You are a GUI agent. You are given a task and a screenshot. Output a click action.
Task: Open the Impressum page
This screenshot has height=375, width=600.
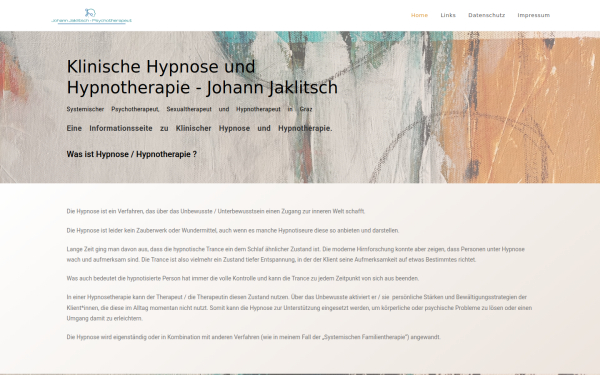point(533,15)
